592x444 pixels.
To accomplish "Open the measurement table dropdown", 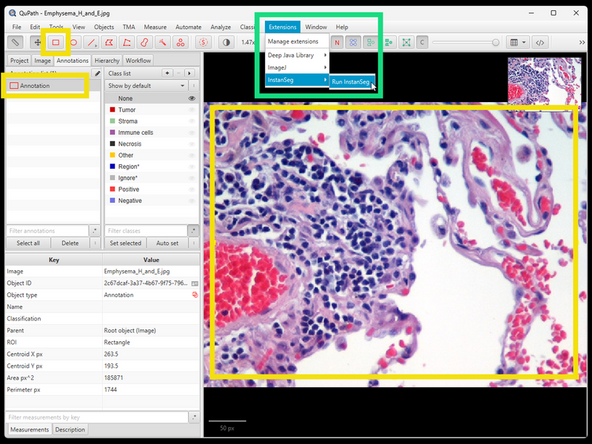I will click(518, 42).
